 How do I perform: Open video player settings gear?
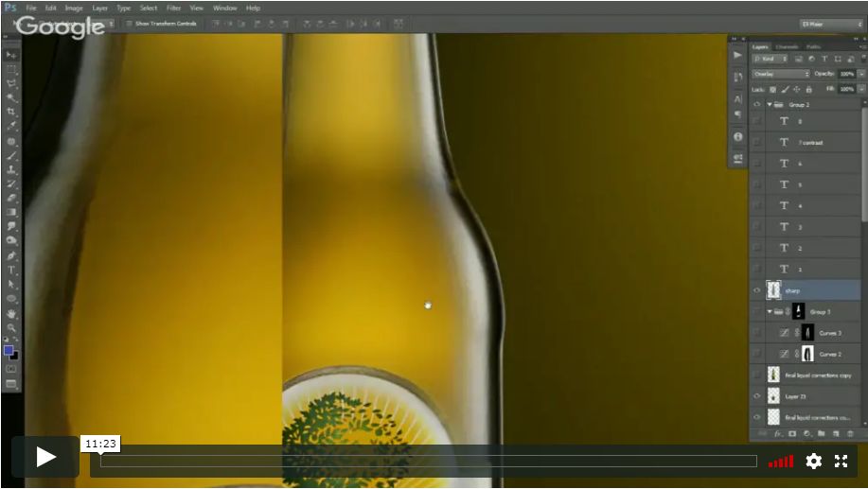[813, 461]
